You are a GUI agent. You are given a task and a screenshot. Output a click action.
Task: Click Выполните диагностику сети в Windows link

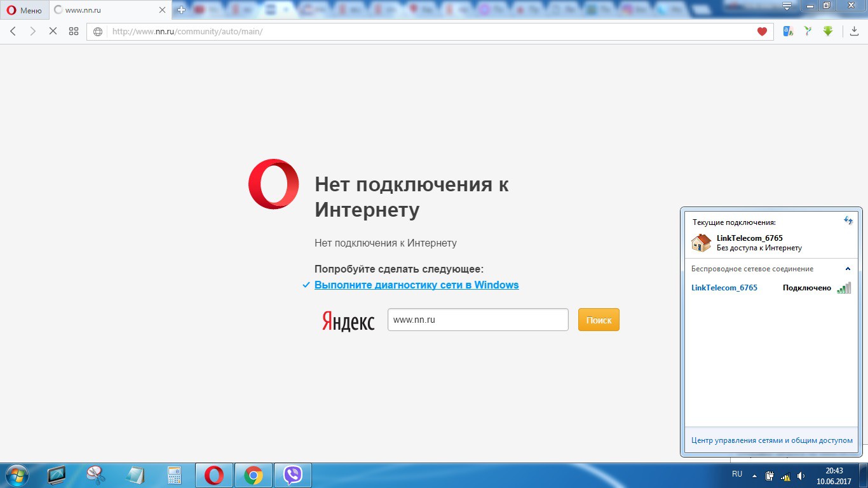(416, 285)
